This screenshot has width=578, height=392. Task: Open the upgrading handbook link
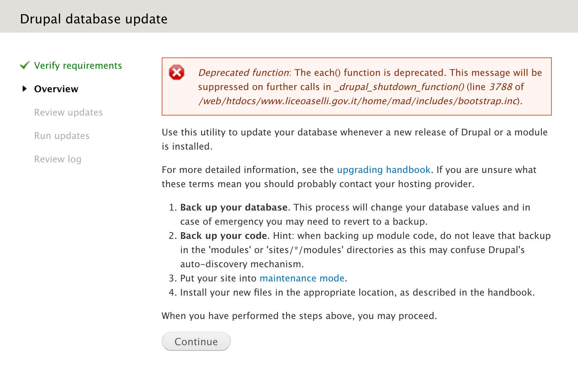pyautogui.click(x=384, y=170)
